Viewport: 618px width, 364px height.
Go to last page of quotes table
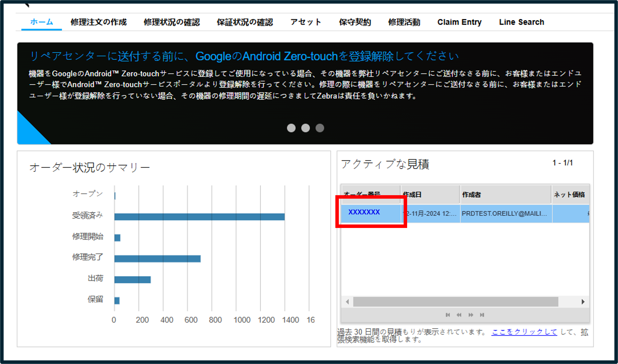coord(482,315)
